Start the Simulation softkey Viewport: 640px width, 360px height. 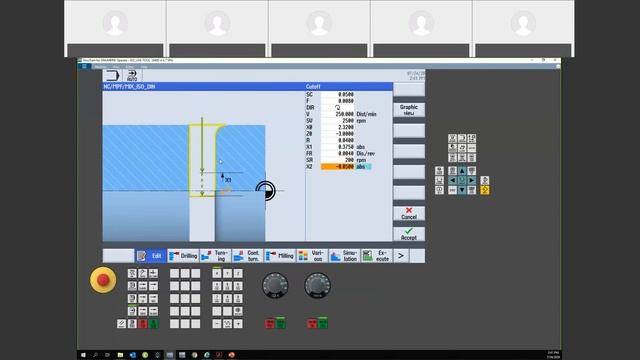coord(344,256)
